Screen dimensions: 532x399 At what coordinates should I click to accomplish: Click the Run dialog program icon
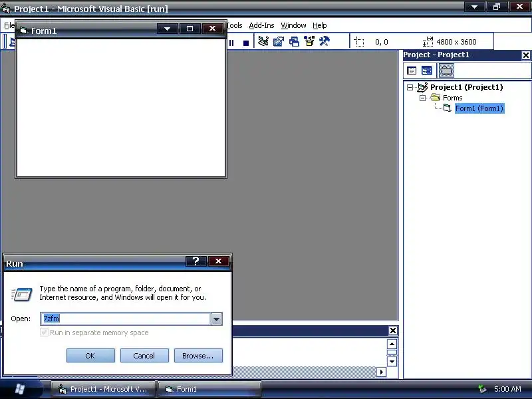22,294
